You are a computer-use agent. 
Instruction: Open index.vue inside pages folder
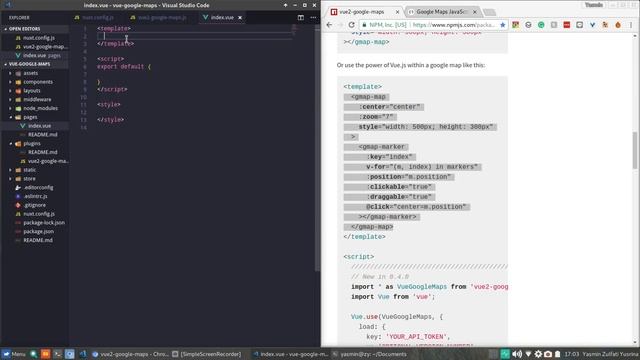pos(39,126)
